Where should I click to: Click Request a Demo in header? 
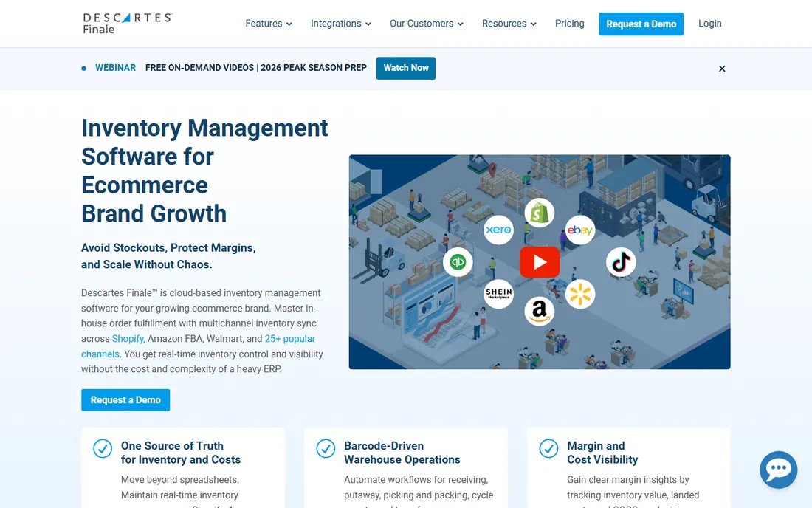[641, 24]
